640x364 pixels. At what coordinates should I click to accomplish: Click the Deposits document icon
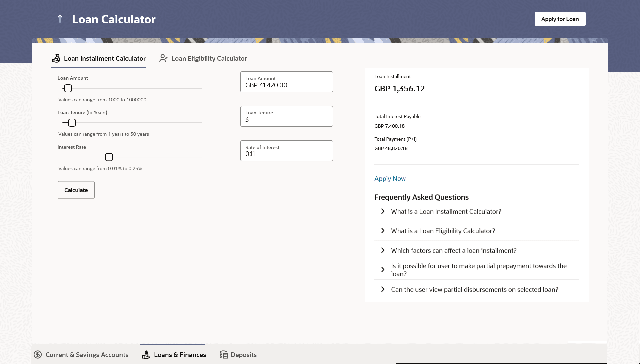coord(223,355)
